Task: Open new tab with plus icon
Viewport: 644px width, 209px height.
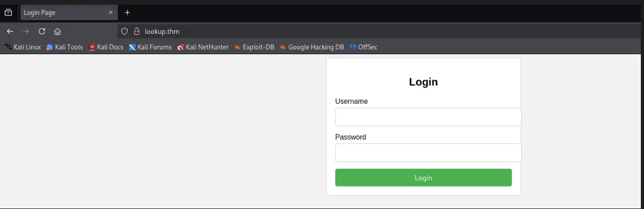Action: tap(128, 13)
